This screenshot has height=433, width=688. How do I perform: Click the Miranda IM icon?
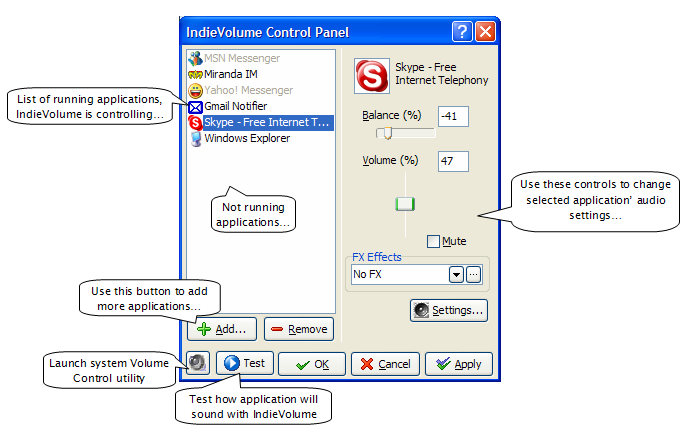click(195, 75)
